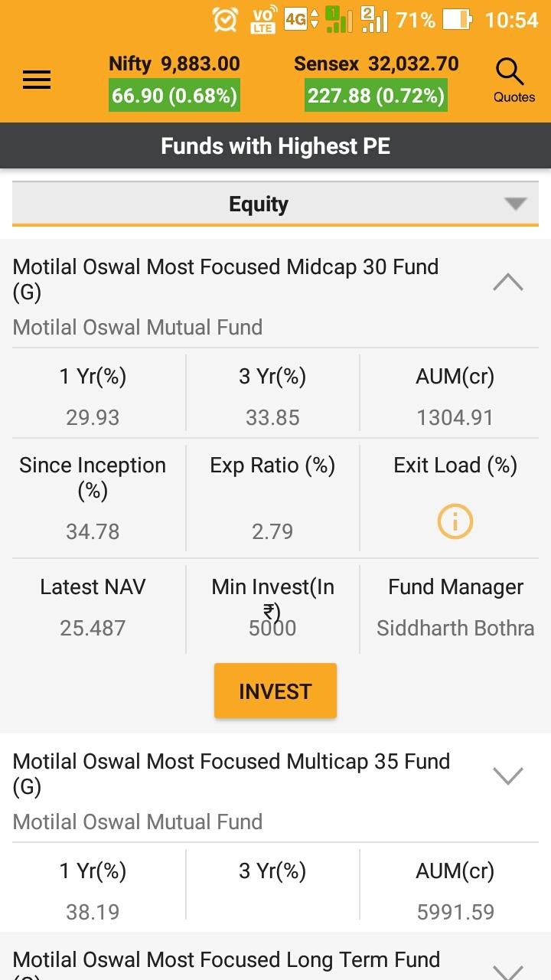Tap fund manager name Siddharth Bothra
The height and width of the screenshot is (980, 551).
(455, 629)
